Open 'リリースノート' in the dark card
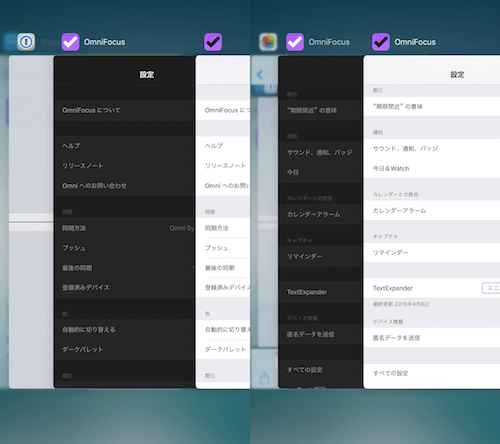Viewport: 500px width, 444px height. click(x=125, y=166)
